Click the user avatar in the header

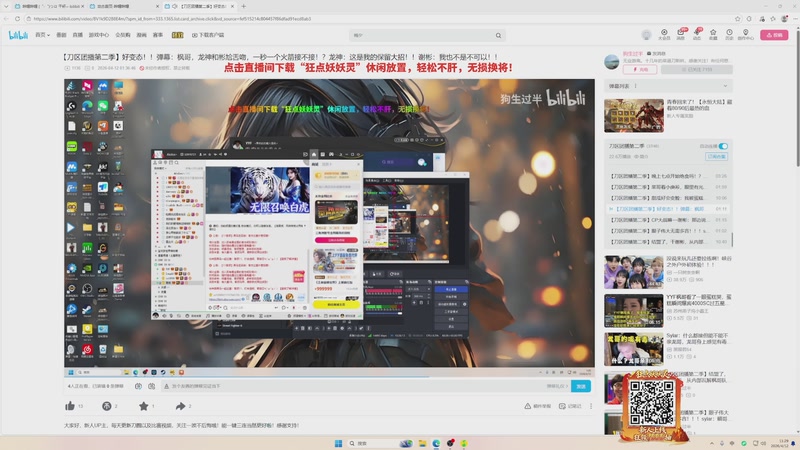click(646, 35)
